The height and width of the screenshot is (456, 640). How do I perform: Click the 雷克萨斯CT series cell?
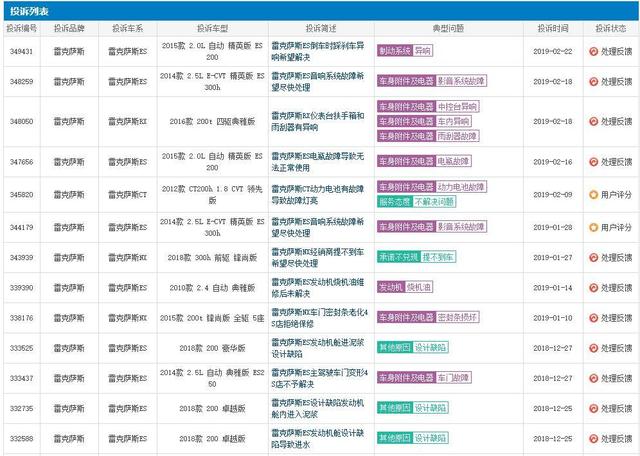pos(127,195)
